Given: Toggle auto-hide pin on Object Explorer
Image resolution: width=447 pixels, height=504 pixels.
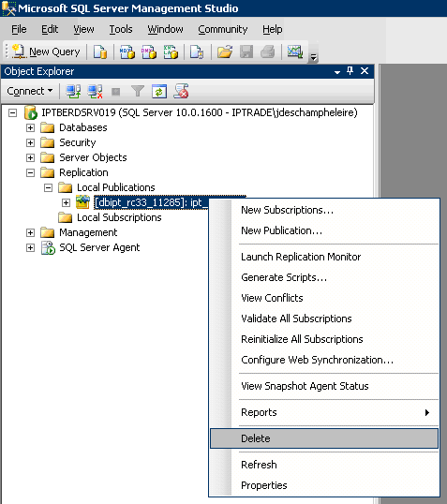Looking at the screenshot, I should [350, 70].
